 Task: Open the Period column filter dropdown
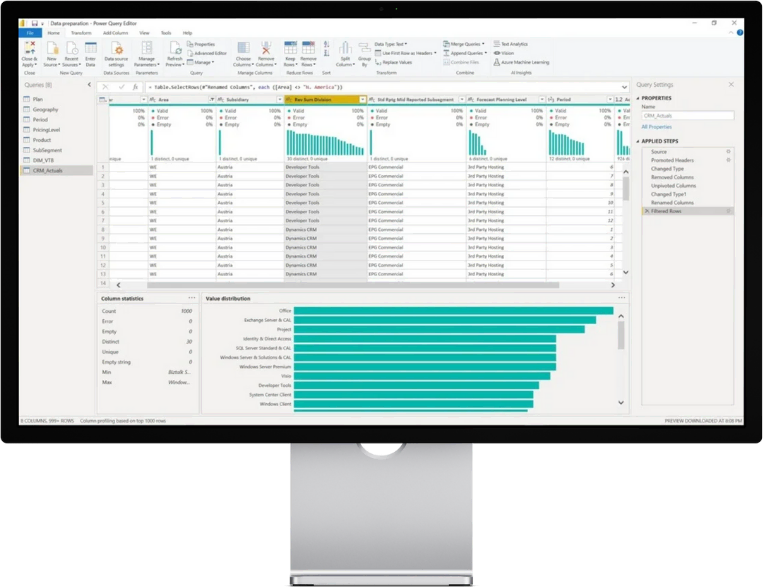click(x=610, y=100)
